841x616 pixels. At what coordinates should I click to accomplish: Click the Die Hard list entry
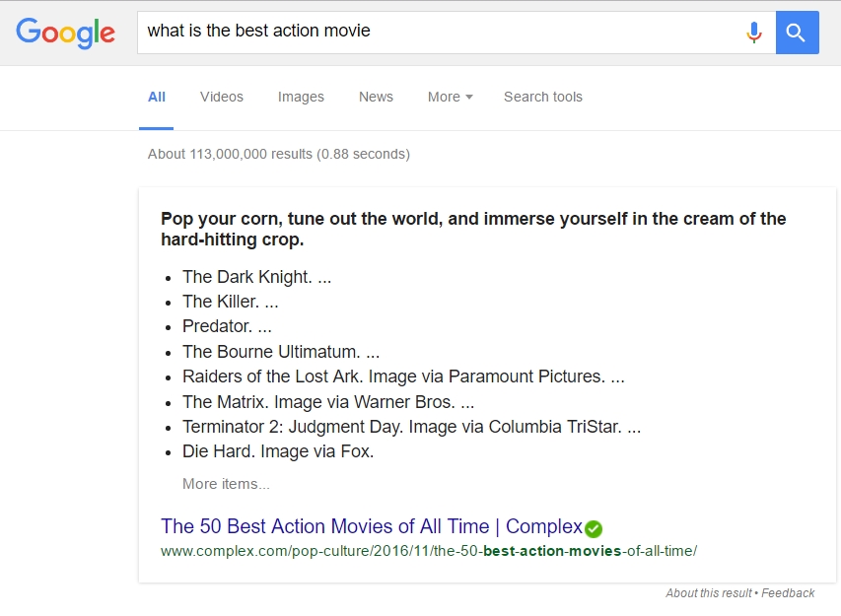278,452
